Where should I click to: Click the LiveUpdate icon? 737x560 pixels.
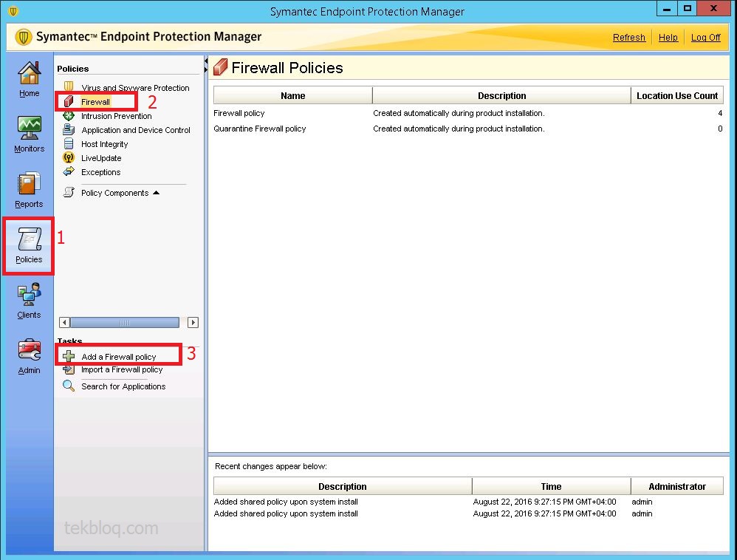pos(69,157)
